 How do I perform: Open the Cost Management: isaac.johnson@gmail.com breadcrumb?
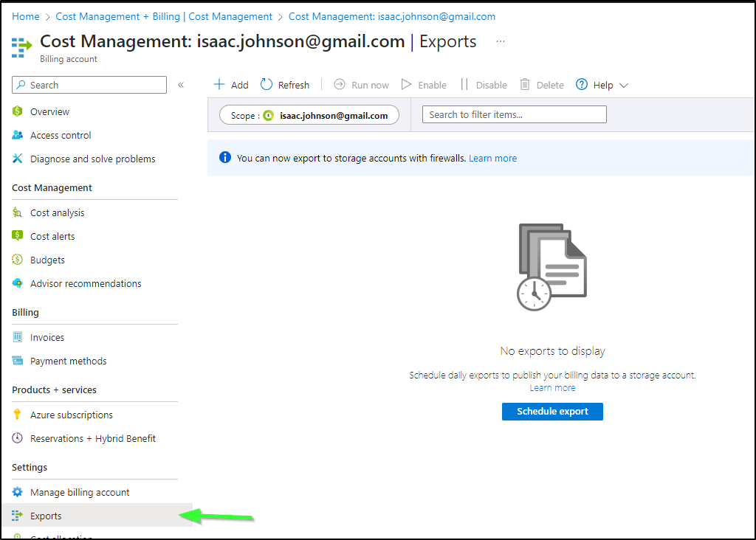[392, 16]
